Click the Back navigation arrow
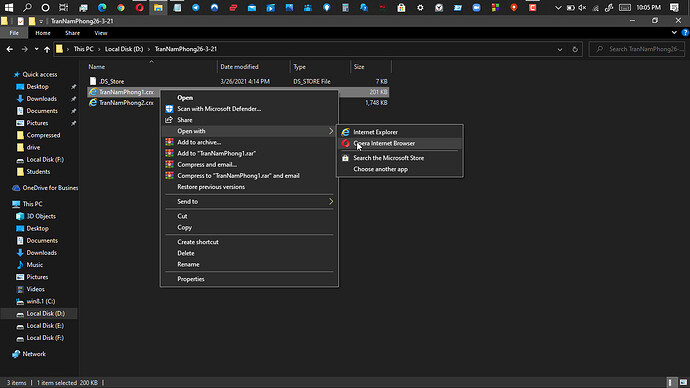 click(10, 49)
